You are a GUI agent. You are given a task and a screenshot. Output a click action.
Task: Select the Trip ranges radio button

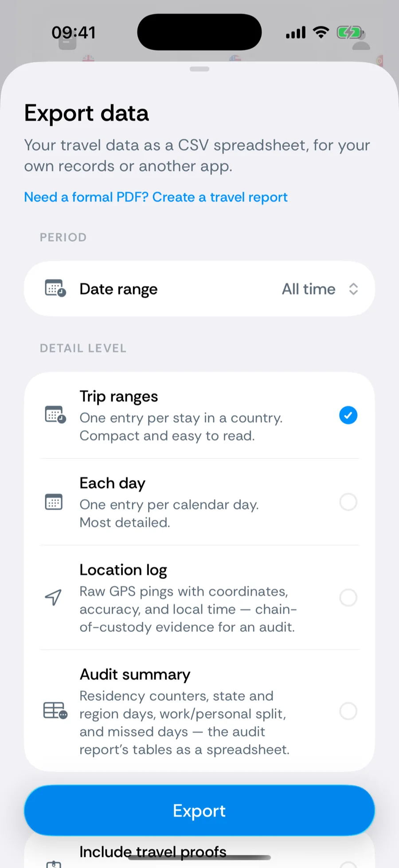click(x=348, y=415)
